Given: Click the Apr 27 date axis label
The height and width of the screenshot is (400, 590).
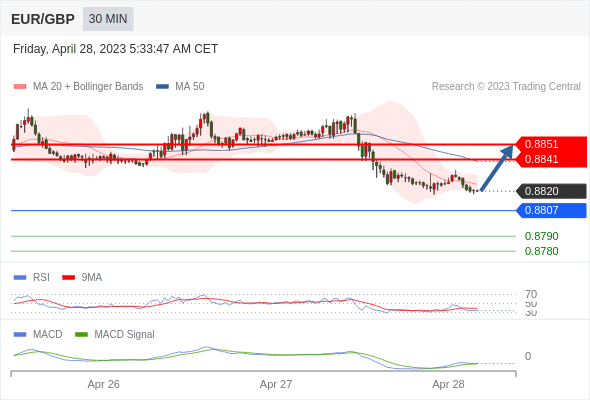Looking at the screenshot, I should [276, 384].
